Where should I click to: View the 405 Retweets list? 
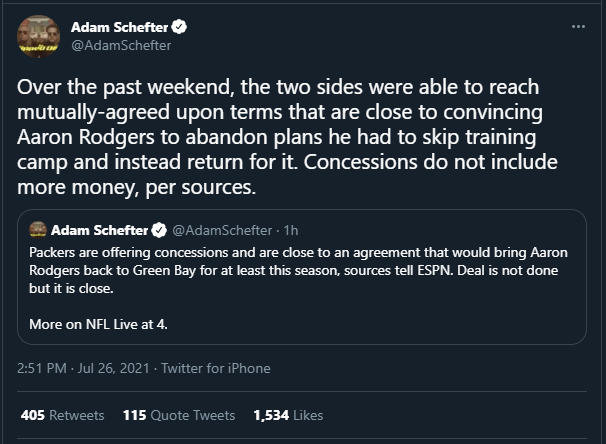(62, 415)
